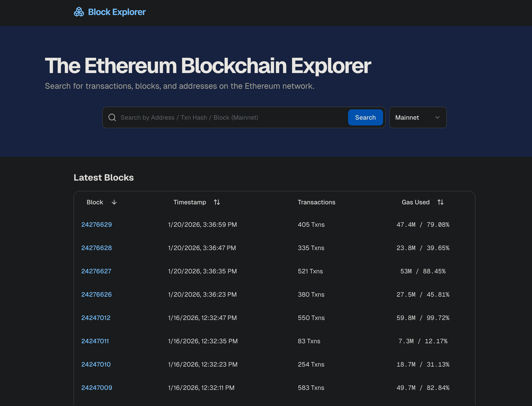Click the chevron icon on the Mainnet selector

[437, 117]
